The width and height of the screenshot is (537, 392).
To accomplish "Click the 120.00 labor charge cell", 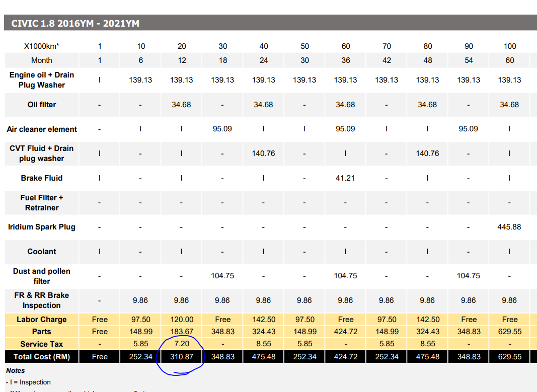I will click(x=182, y=320).
